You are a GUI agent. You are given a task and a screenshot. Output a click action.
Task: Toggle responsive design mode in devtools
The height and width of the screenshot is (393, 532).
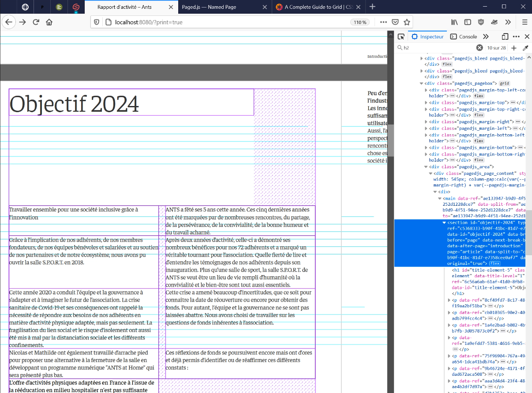click(x=505, y=37)
